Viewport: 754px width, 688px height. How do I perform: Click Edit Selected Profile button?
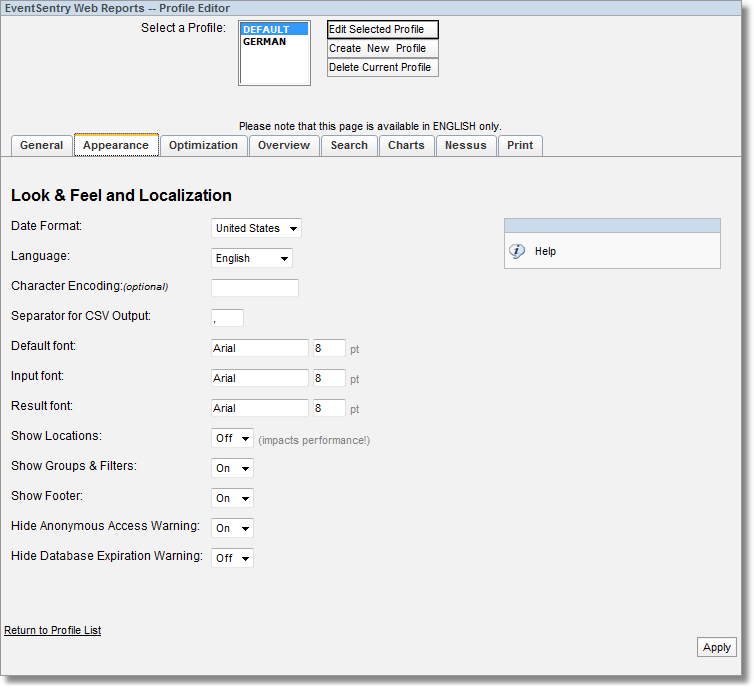383,29
